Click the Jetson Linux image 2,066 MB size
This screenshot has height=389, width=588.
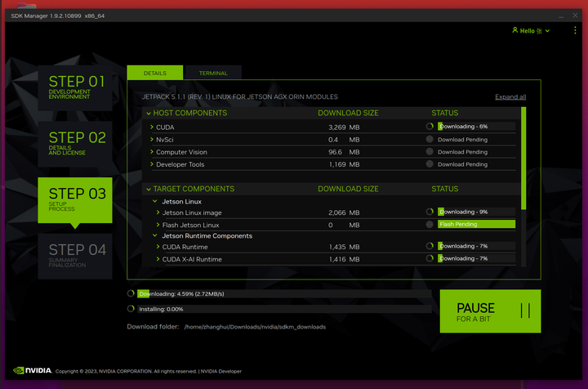344,212
